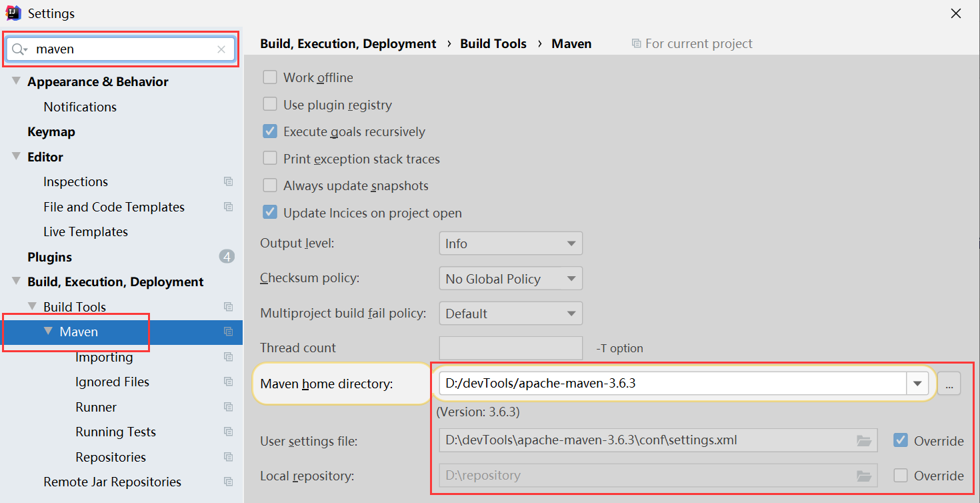980x503 pixels.
Task: Collapse Build, Execution, Deployment node
Action: point(16,282)
